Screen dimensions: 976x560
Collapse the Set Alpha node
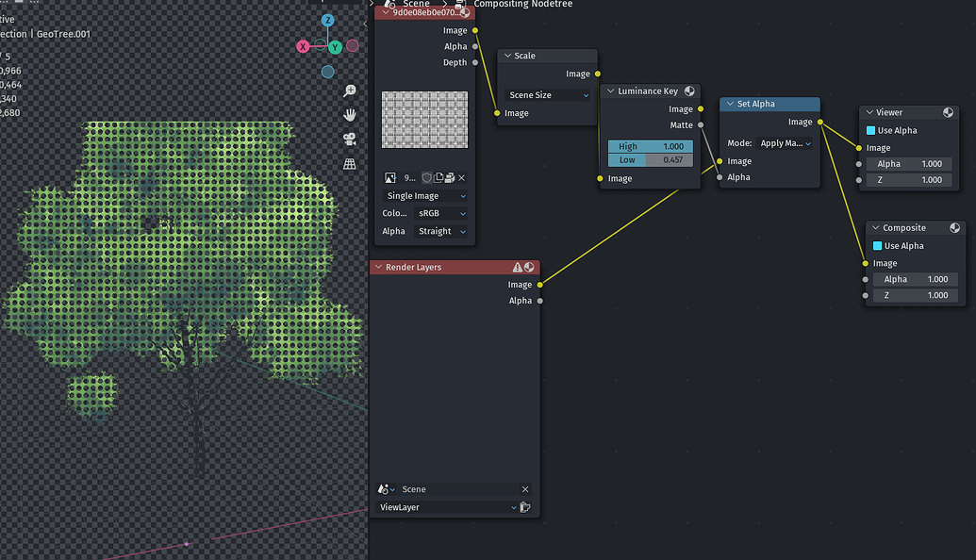(x=730, y=104)
